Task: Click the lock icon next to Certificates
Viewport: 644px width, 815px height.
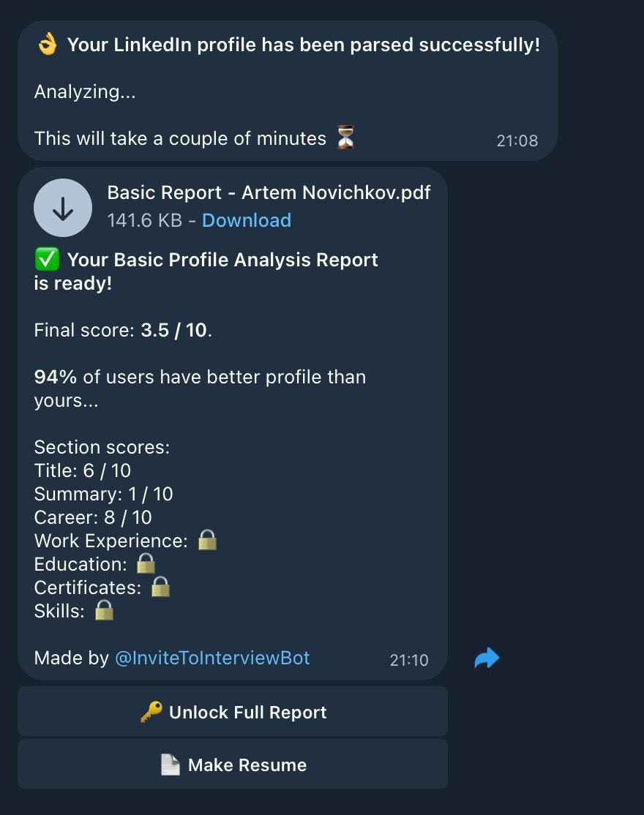Action: 161,587
